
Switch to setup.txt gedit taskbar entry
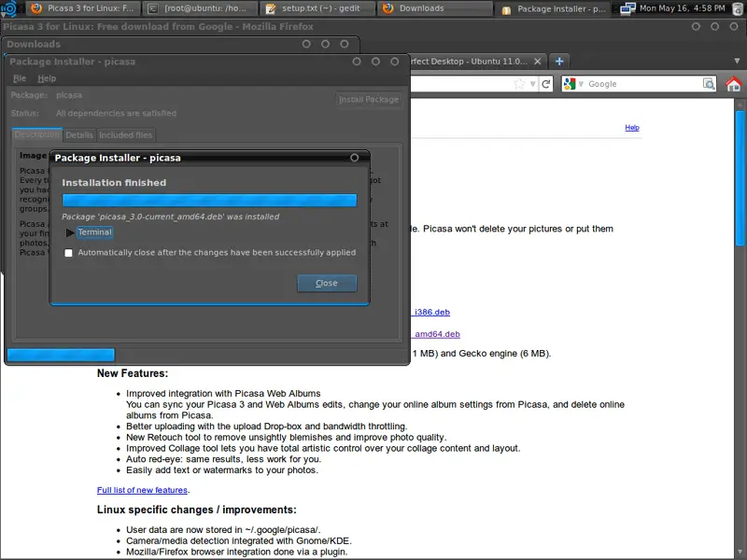tap(318, 8)
